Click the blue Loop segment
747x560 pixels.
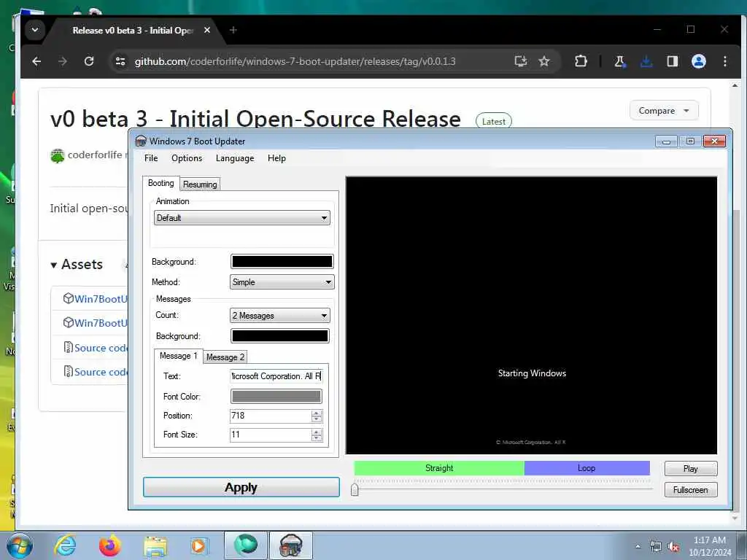point(587,468)
